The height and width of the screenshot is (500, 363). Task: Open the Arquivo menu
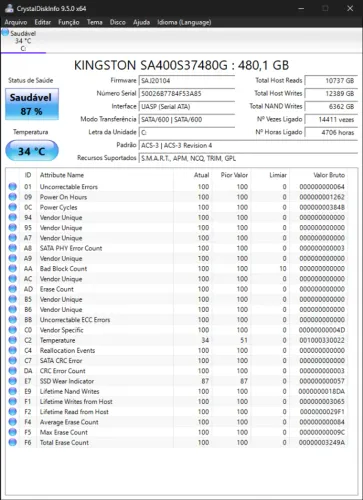[16, 22]
